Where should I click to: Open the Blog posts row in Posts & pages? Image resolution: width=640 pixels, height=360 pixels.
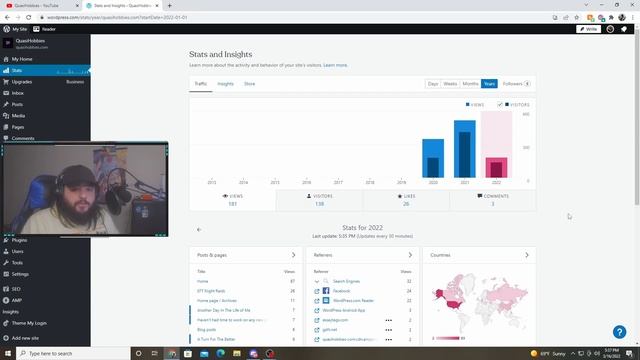pyautogui.click(x=246, y=329)
